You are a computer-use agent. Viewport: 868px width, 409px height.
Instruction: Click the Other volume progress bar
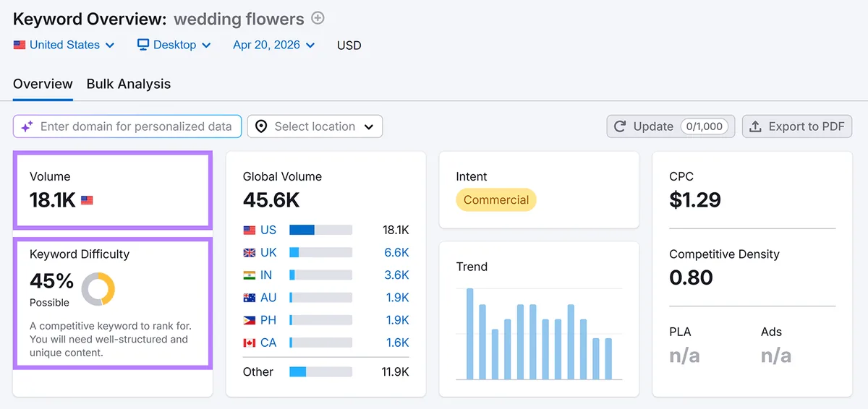click(x=320, y=371)
